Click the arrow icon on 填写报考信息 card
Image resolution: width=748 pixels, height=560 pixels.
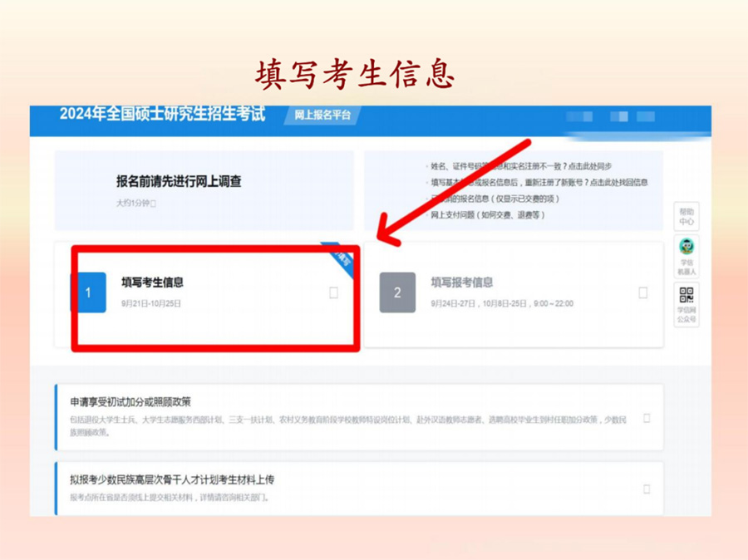[x=642, y=292]
